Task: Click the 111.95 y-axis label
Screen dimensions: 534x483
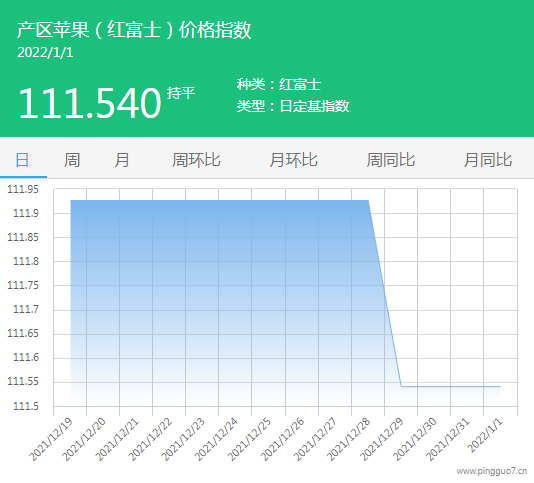Action: [23, 189]
